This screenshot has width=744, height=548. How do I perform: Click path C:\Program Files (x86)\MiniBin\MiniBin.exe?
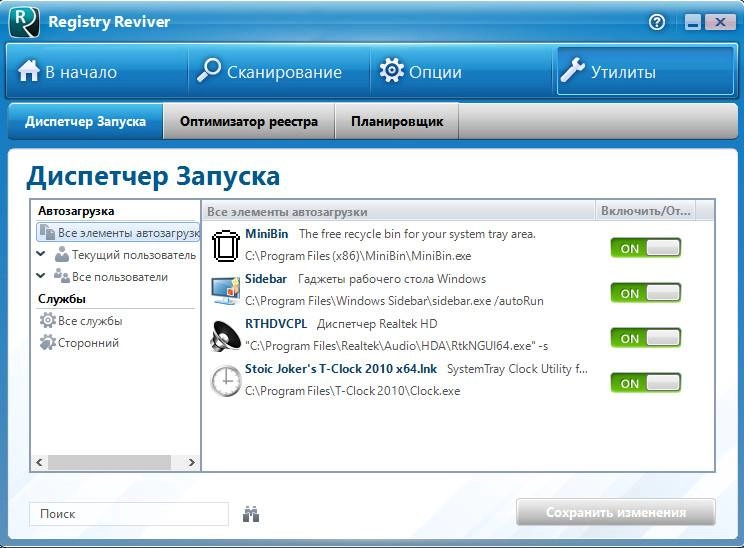tap(358, 256)
